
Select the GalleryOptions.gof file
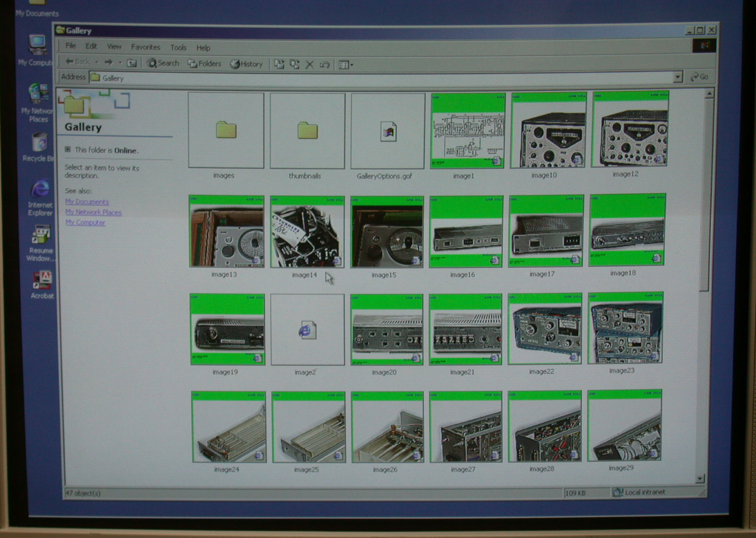click(388, 132)
